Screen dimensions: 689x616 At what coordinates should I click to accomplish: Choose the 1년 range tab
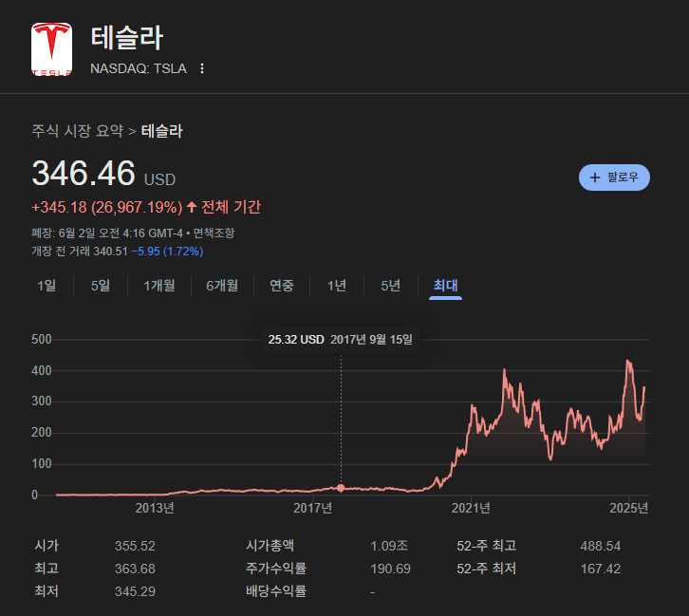(x=337, y=286)
